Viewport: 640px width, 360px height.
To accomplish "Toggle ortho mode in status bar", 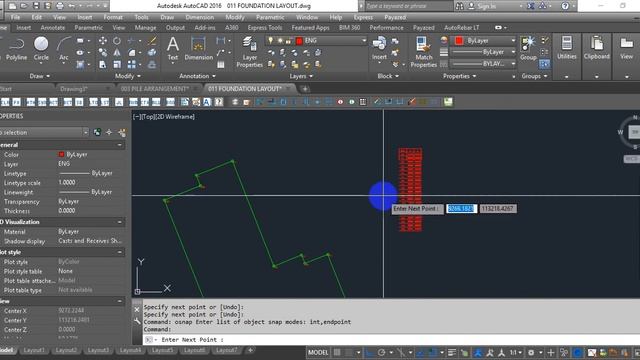I will (x=370, y=352).
